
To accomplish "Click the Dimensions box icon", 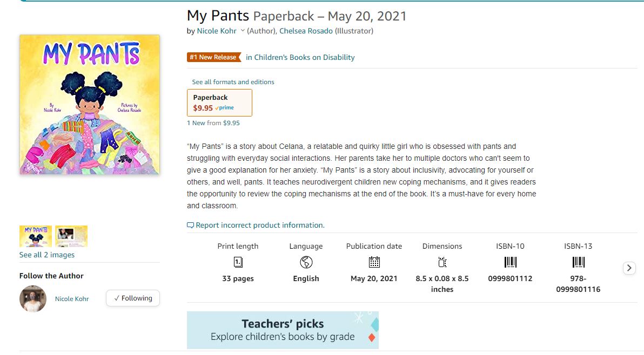I will click(x=442, y=263).
